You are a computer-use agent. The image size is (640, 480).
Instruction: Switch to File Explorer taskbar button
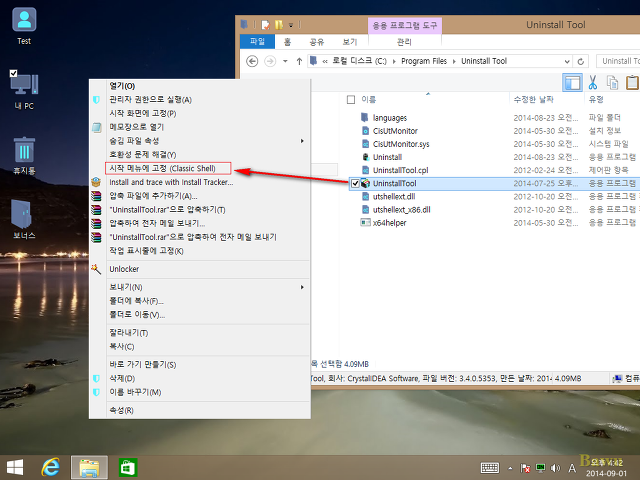[89, 467]
